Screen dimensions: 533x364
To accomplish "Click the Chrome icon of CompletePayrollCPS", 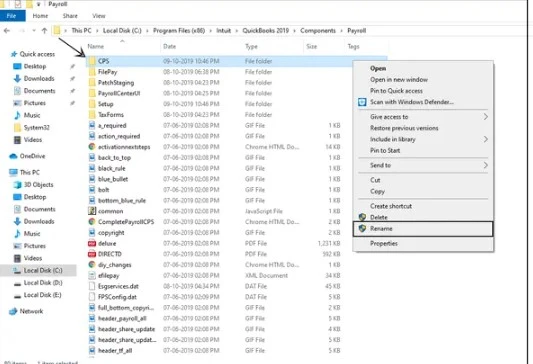I will [x=92, y=222].
